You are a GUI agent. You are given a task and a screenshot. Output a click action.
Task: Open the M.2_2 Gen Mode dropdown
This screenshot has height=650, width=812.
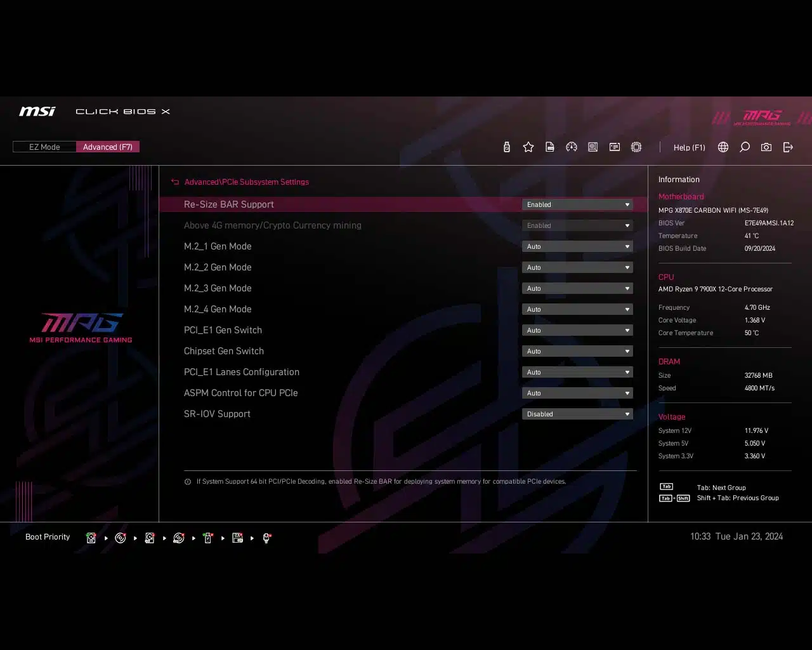tap(577, 267)
